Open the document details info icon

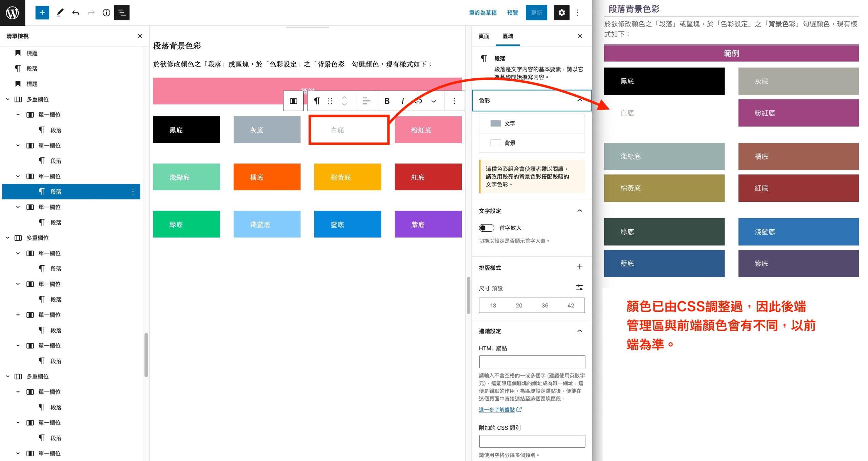coord(106,13)
